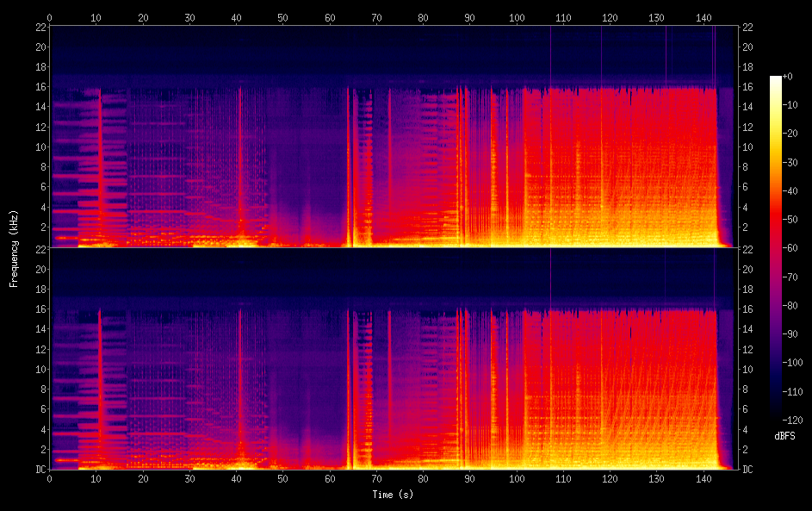
Task: Click the red middle section of the color bar
Action: 775,233
